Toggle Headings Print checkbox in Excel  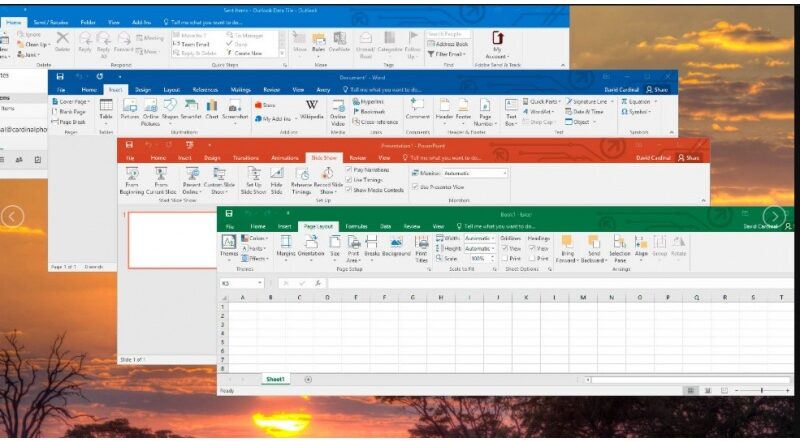coord(532,258)
